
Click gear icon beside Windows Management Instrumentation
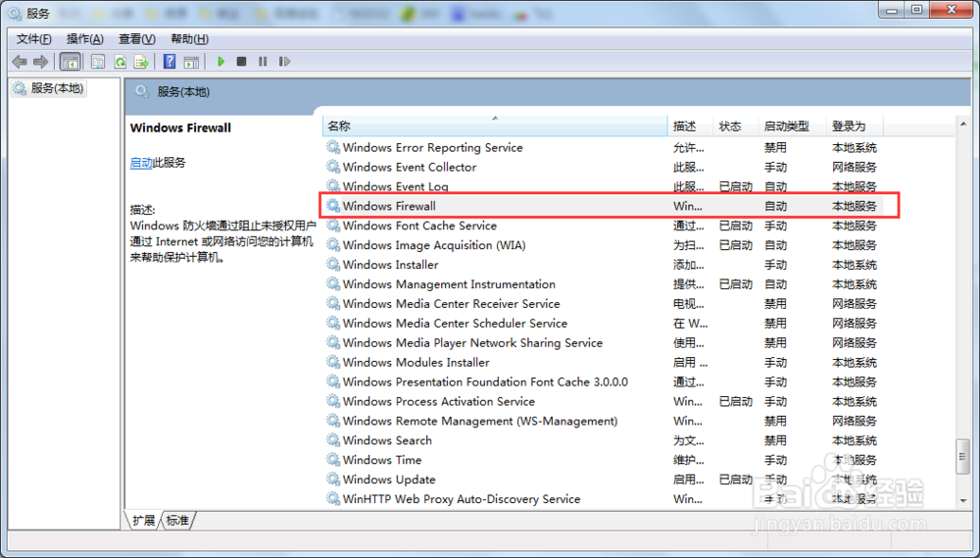pyautogui.click(x=333, y=284)
